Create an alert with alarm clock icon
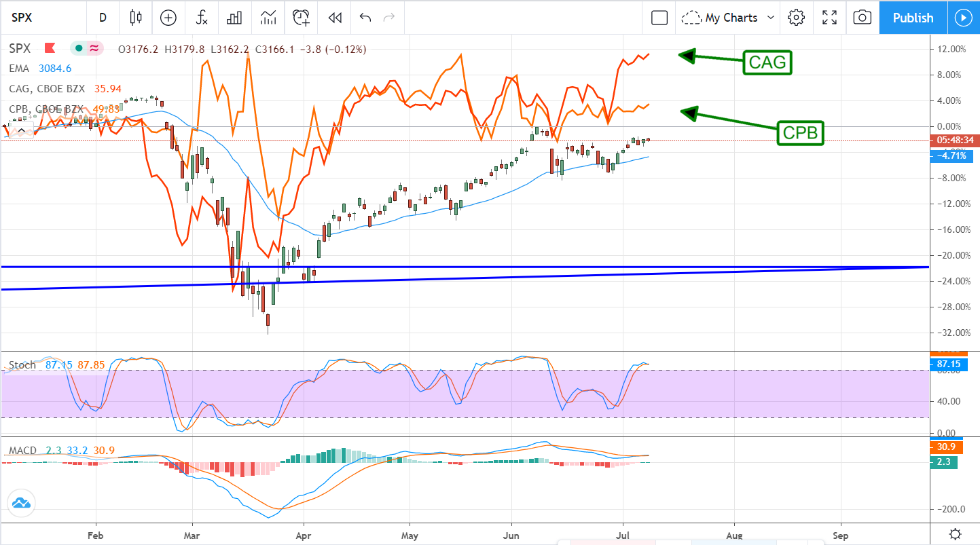The image size is (980, 545). pos(302,18)
